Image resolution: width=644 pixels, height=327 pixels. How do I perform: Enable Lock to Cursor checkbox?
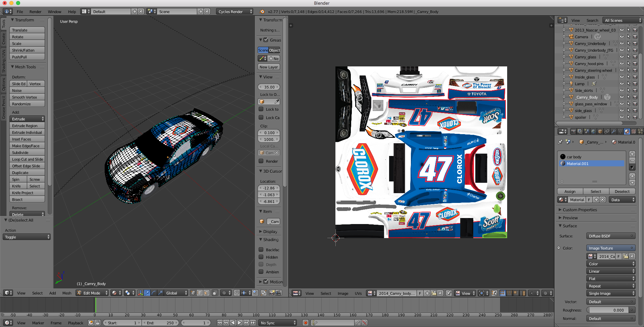pos(261,109)
